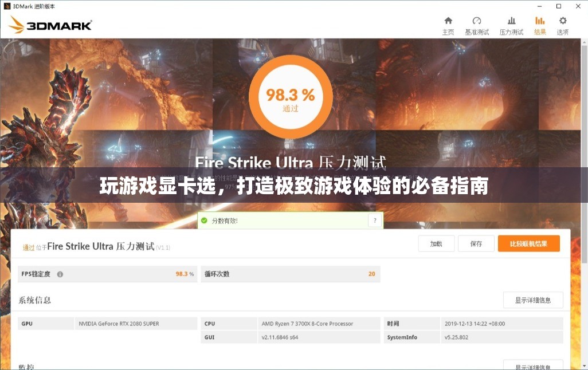
Task: Maximize the 3DMark window
Action: point(558,6)
